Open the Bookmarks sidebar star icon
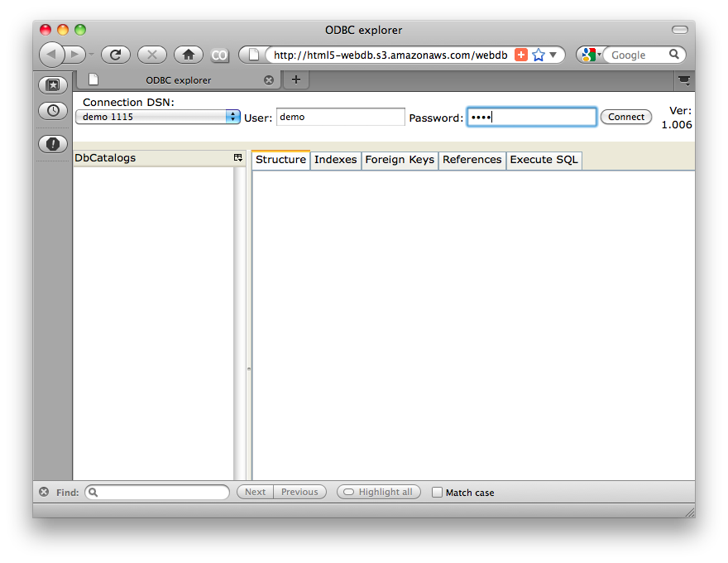Screen dimensions: 728x563 coord(53,85)
